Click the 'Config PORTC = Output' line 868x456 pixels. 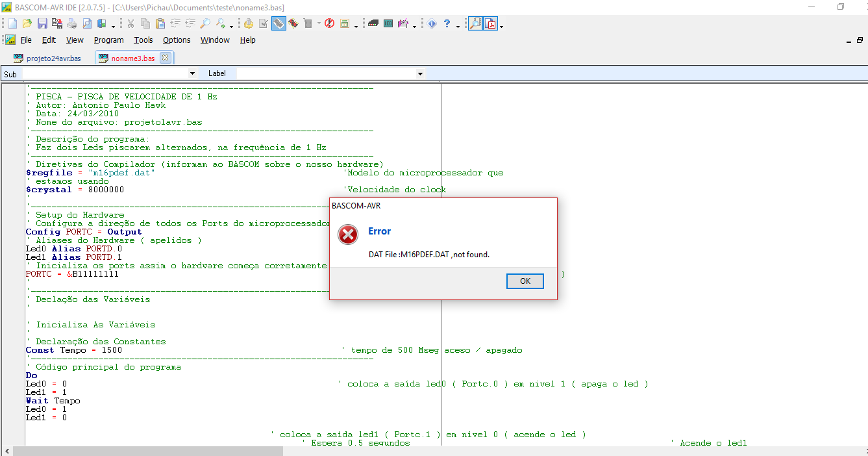[84, 232]
